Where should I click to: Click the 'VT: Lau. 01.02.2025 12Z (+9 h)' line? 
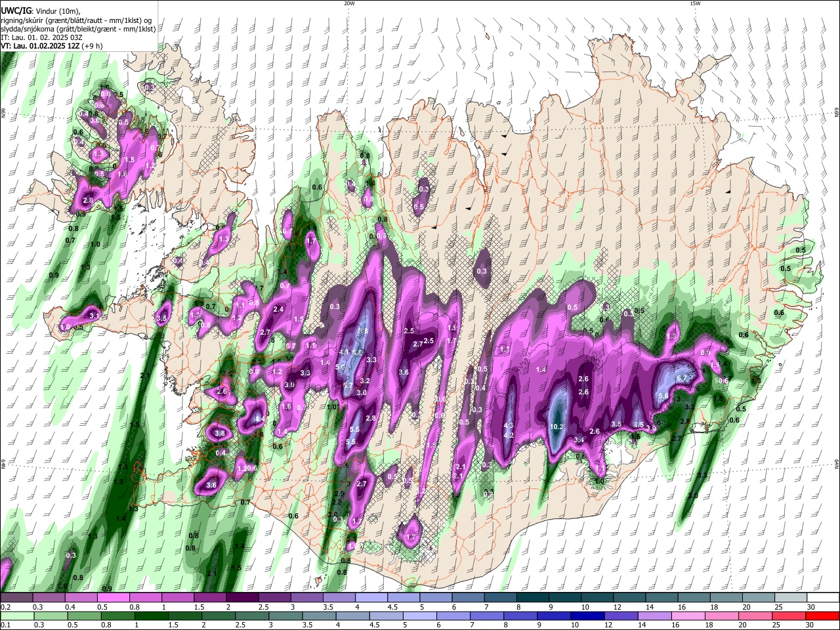coord(52,46)
